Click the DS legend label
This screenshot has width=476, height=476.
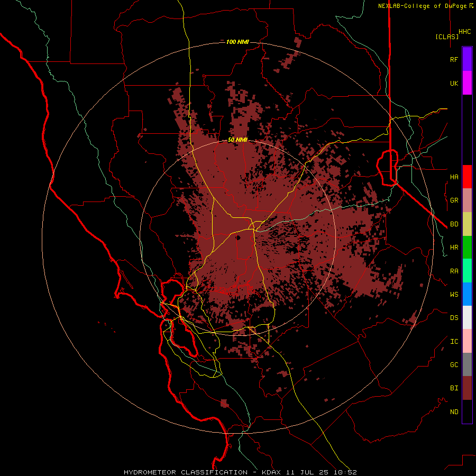pos(454,317)
